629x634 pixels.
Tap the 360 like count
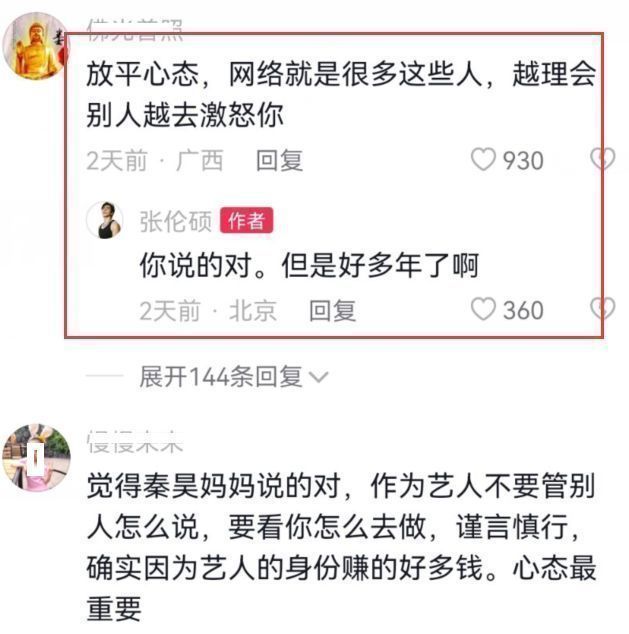click(x=523, y=311)
